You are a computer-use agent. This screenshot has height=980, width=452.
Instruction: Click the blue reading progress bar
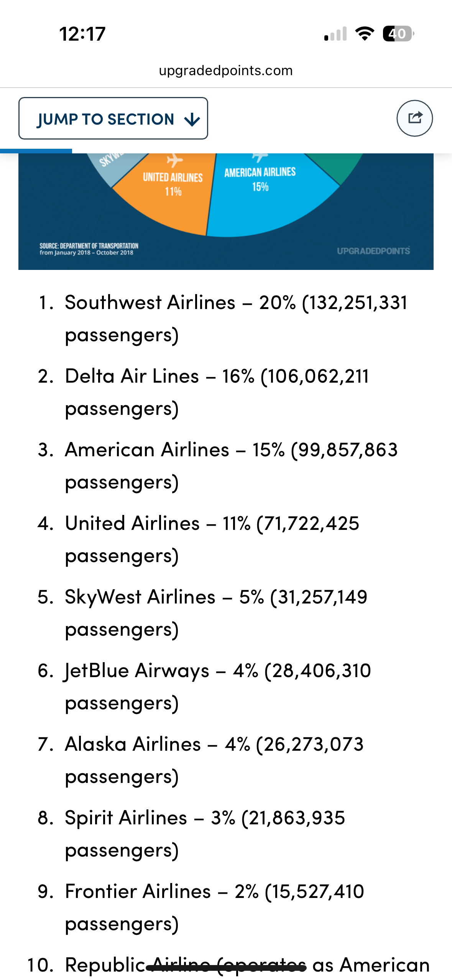coord(36,151)
